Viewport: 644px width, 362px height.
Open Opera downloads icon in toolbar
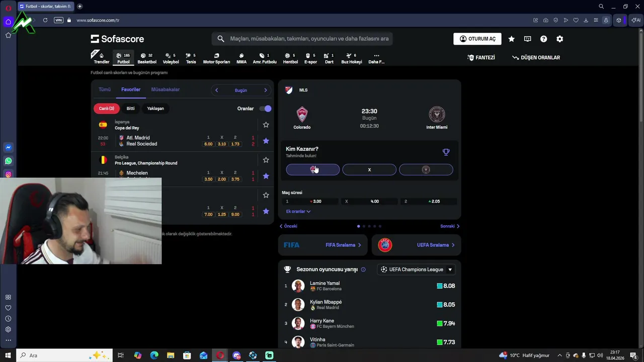click(586, 20)
